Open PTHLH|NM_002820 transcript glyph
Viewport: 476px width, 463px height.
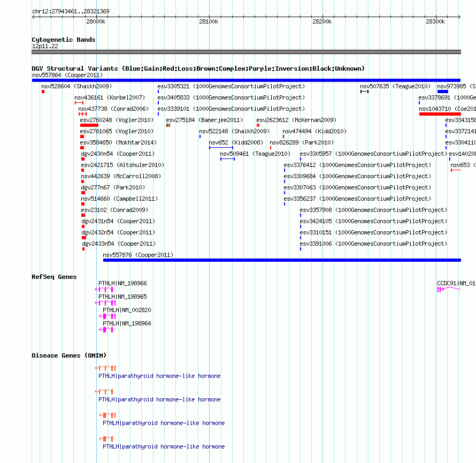107,316
